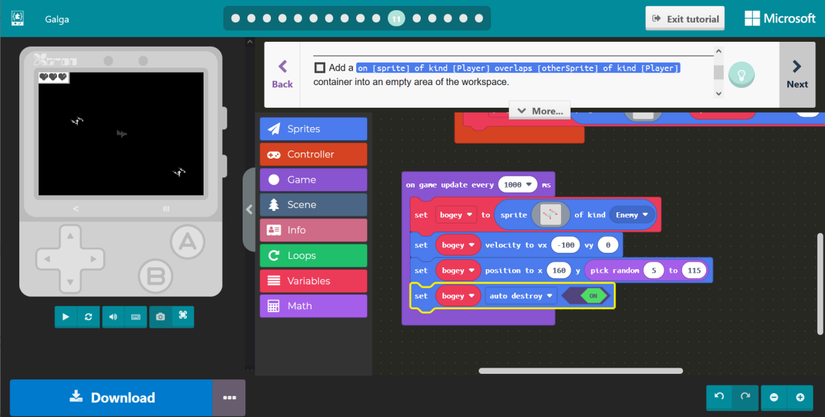Mute the simulator sound

point(113,317)
